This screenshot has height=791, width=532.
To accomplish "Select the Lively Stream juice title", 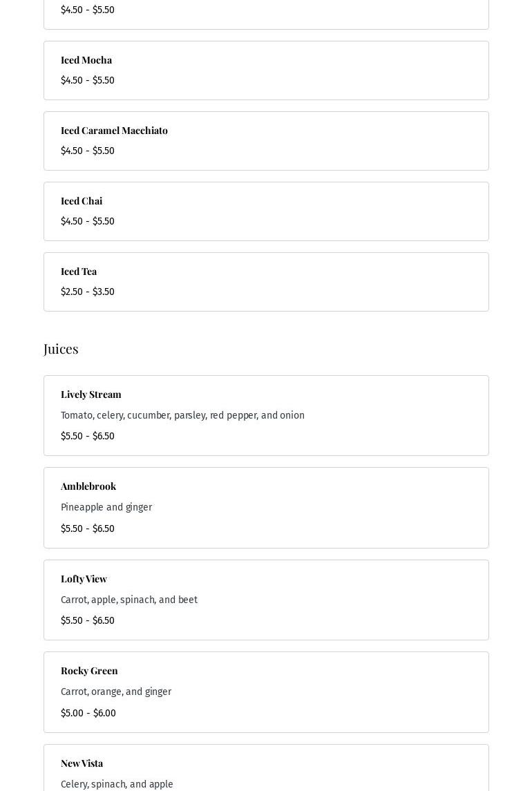I will point(91,394).
